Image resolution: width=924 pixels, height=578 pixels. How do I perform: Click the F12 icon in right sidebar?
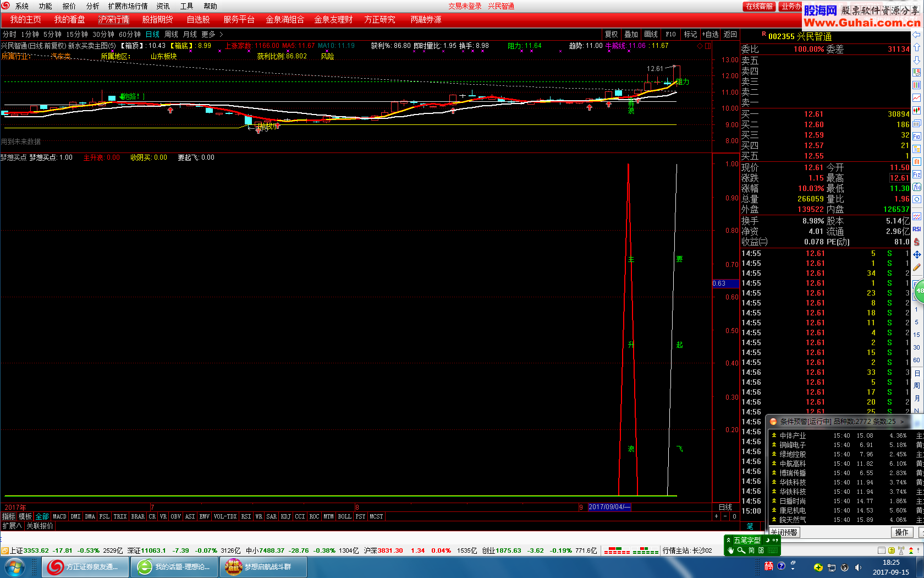pos(916,175)
